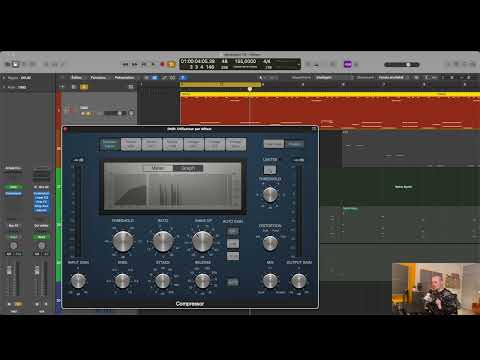The height and width of the screenshot is (360, 480).
Task: Select the Vintage VCA model tab
Action: tap(194, 144)
